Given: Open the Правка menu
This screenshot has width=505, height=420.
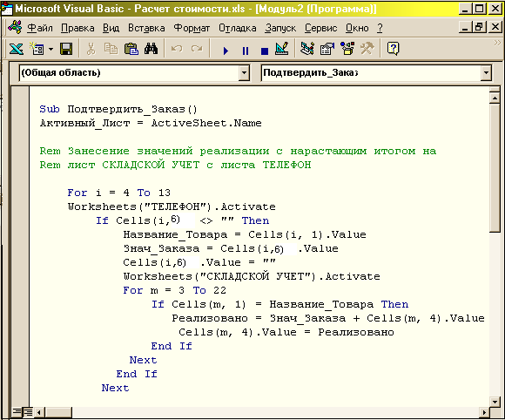Looking at the screenshot, I should pyautogui.click(x=78, y=28).
